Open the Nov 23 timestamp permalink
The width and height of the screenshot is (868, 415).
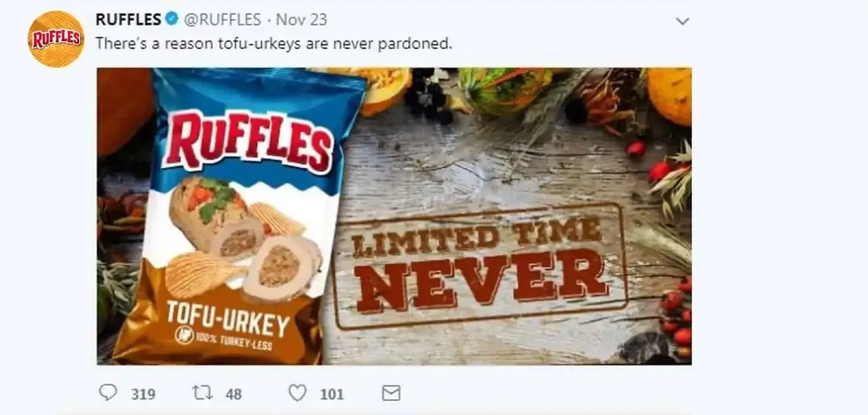pos(302,20)
